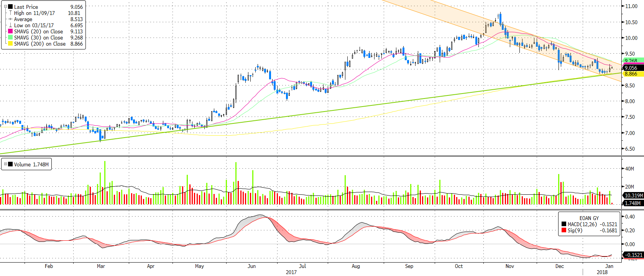644x276 pixels.
Task: Click the Feb label on time axis
Action: [x=49, y=266]
